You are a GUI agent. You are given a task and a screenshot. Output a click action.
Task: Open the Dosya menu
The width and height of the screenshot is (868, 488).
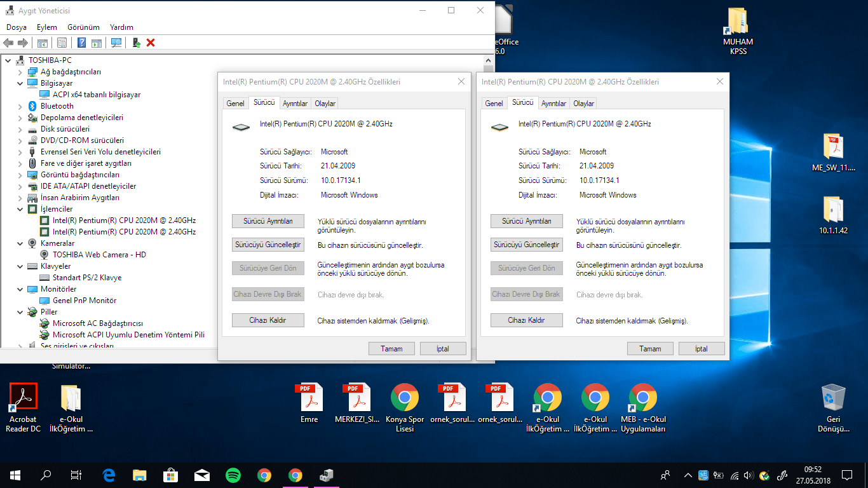pos(17,27)
